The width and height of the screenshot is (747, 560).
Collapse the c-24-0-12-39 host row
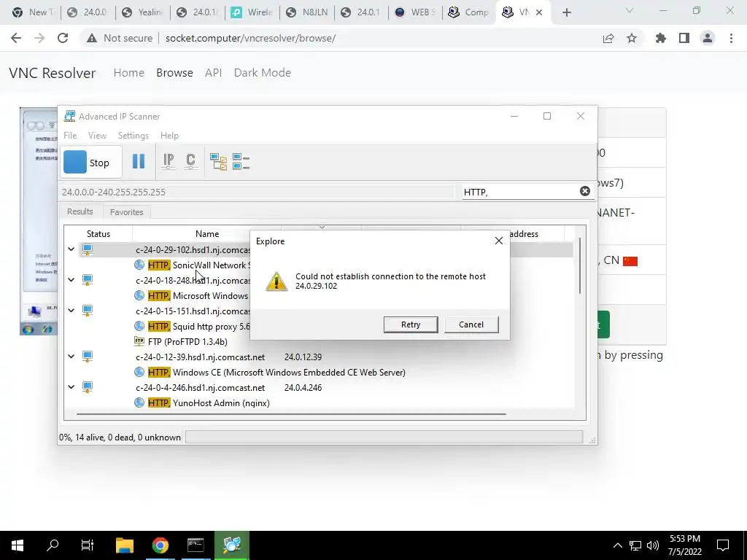point(71,356)
